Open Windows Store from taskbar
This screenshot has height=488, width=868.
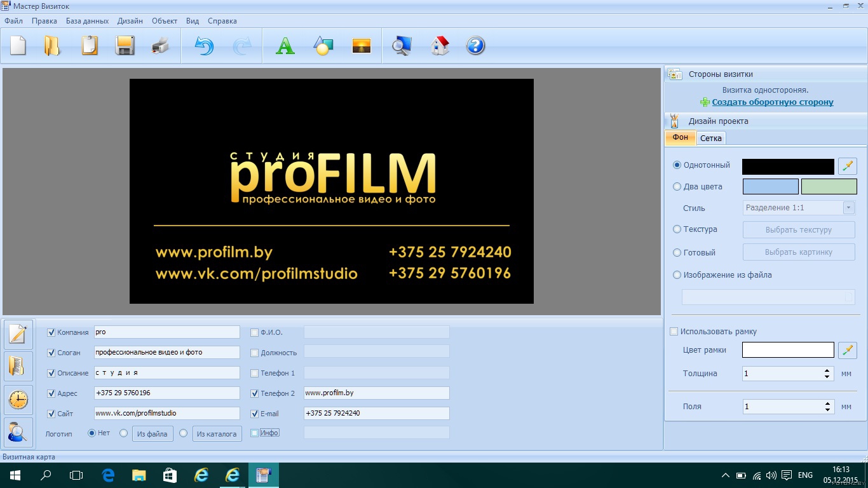[x=170, y=475]
